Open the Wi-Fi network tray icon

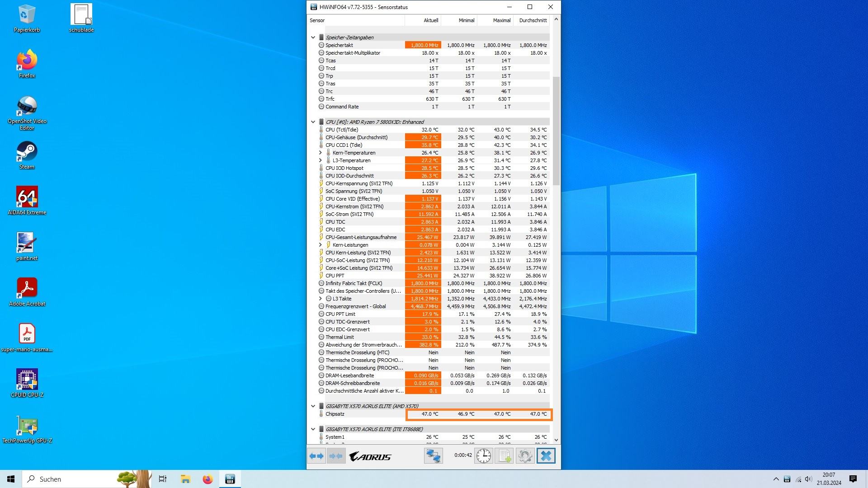(x=798, y=479)
